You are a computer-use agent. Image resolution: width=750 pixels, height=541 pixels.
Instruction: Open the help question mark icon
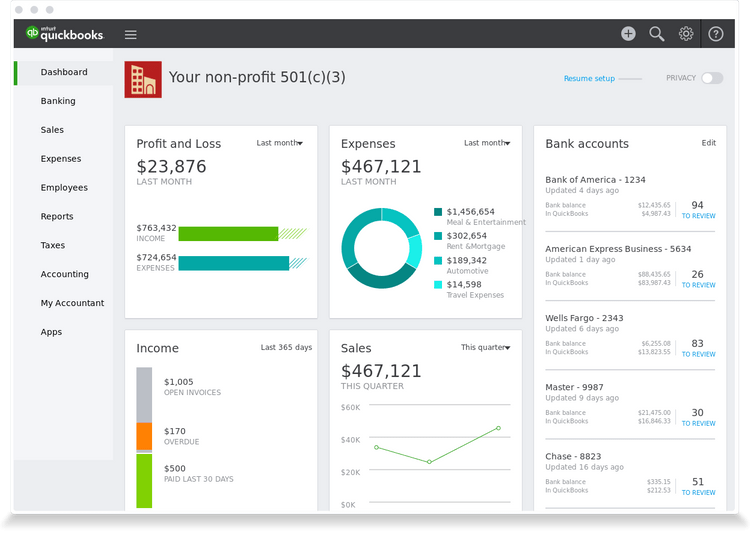point(716,34)
